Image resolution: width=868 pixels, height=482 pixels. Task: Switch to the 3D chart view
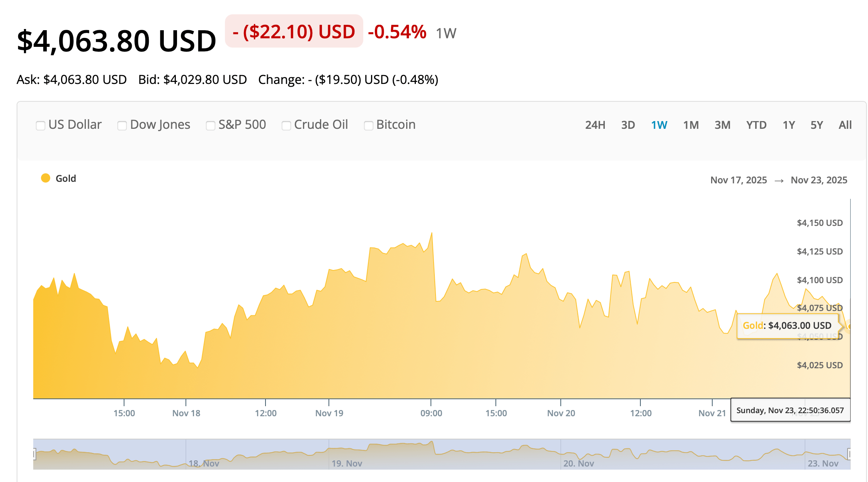click(629, 125)
